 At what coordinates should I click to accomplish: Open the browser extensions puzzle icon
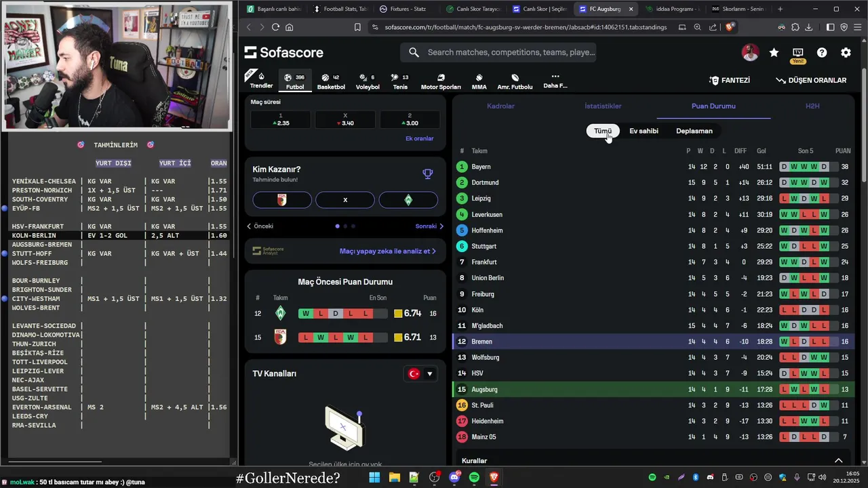795,27
